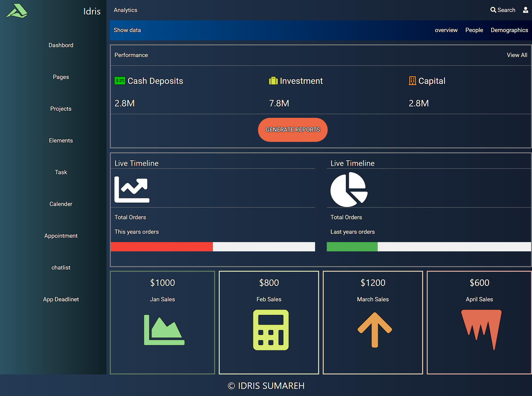Image resolution: width=532 pixels, height=396 pixels.
Task: Click the Performance panel heading
Action: (131, 55)
